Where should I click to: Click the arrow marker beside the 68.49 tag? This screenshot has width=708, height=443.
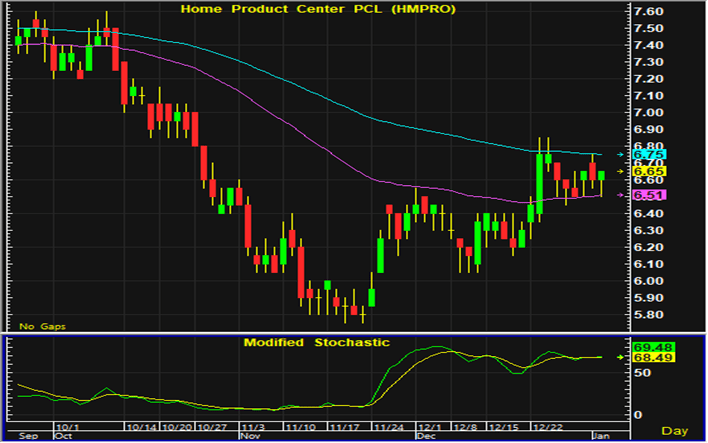pos(622,357)
